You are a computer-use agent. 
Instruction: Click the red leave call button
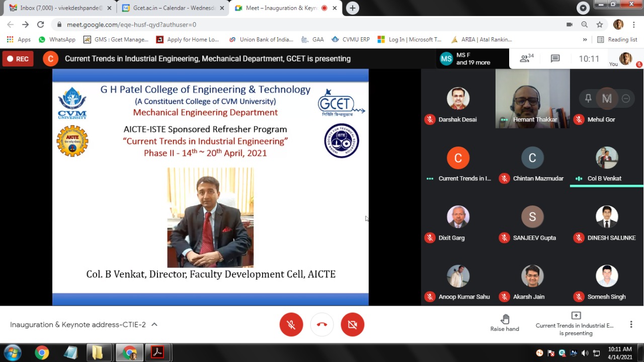(322, 325)
